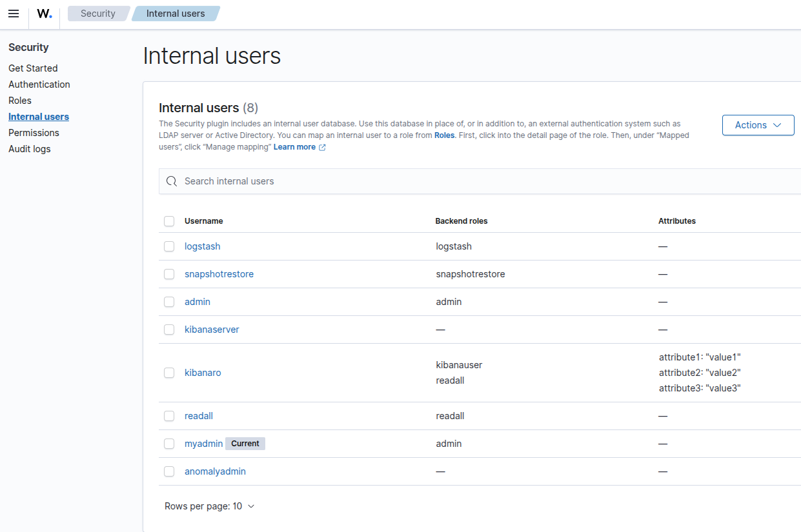Click the external link icon beside Learn more
Screen dimensions: 801x532
point(322,148)
